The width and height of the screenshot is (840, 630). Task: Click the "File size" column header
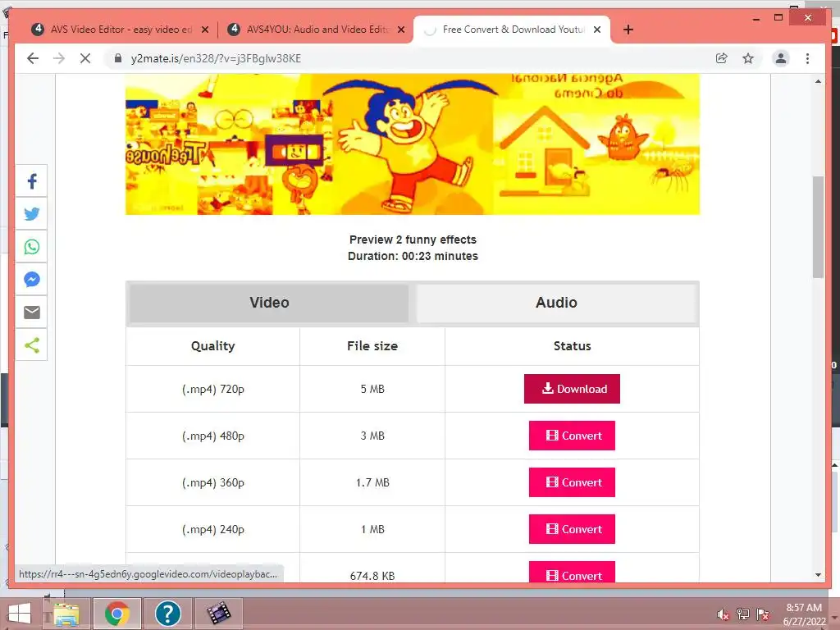tap(372, 346)
